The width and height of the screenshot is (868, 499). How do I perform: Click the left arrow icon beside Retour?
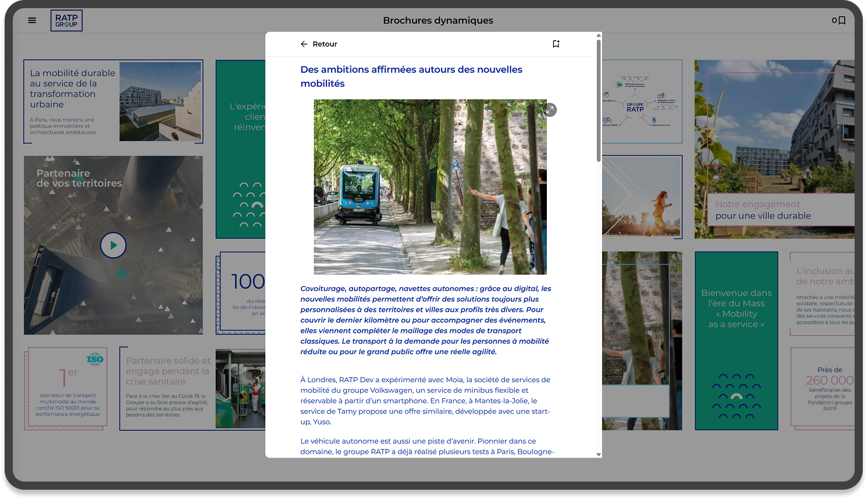[x=304, y=44]
